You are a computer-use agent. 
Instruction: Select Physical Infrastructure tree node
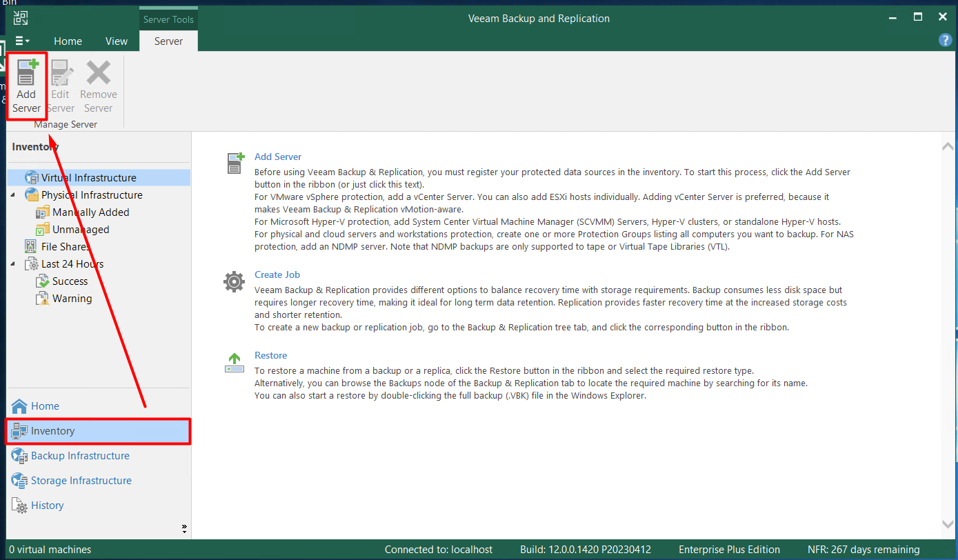[x=92, y=194]
